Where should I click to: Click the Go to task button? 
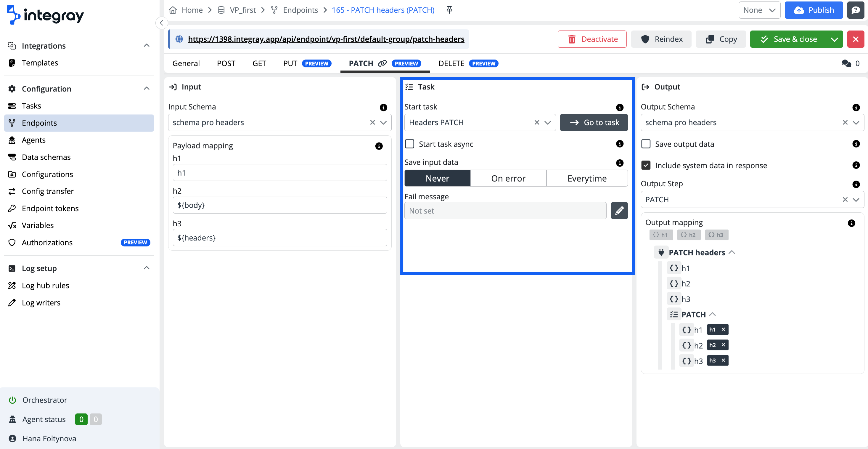pyautogui.click(x=594, y=122)
